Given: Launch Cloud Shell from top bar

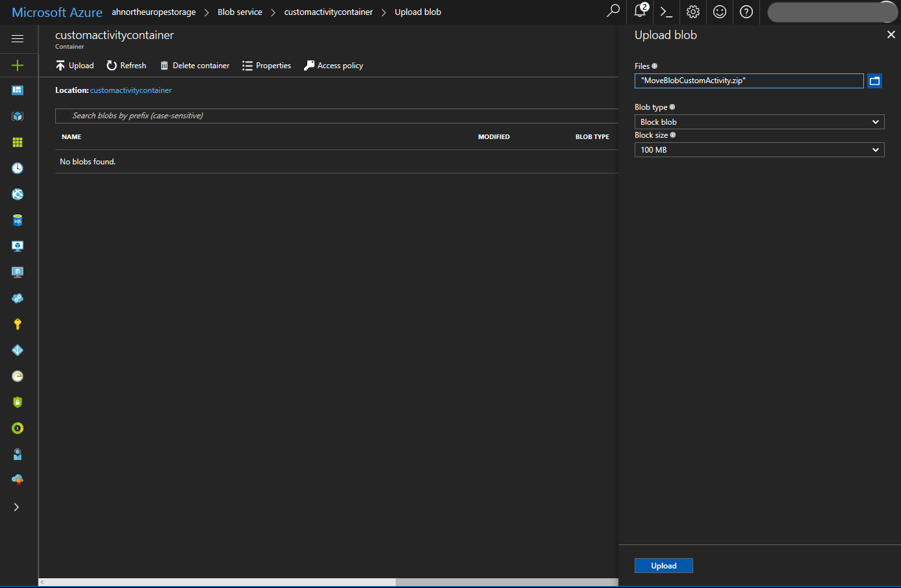Looking at the screenshot, I should [666, 12].
